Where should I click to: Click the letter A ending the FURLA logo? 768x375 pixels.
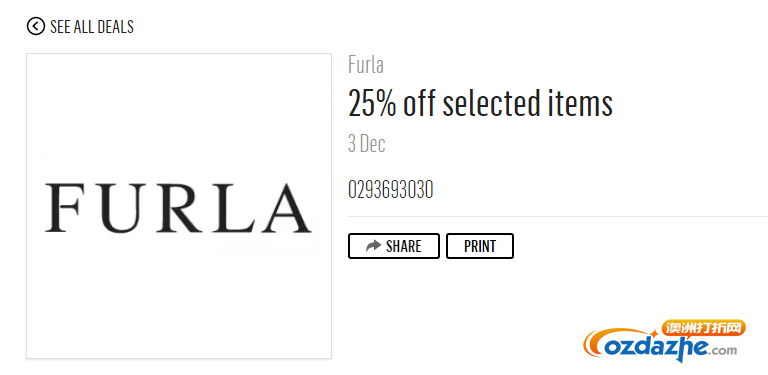[x=288, y=208]
